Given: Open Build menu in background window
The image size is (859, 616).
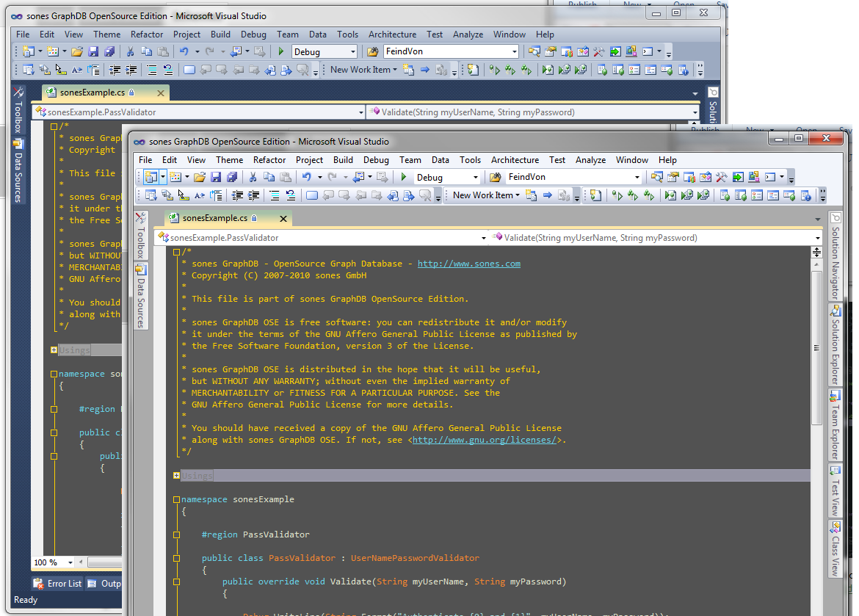Looking at the screenshot, I should [220, 35].
